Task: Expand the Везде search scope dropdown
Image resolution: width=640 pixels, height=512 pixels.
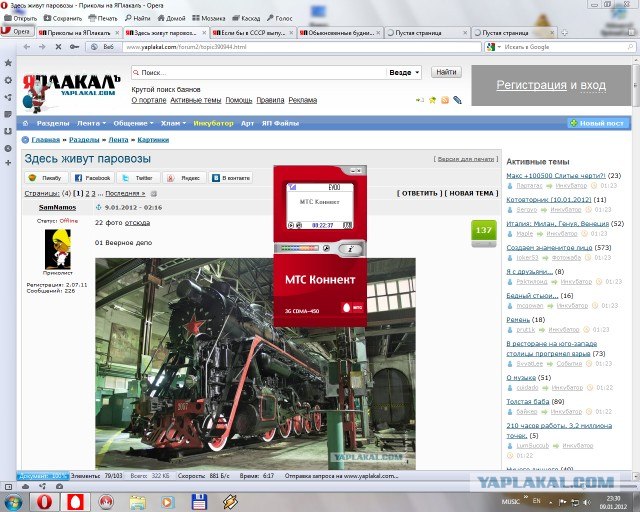Action: point(404,73)
